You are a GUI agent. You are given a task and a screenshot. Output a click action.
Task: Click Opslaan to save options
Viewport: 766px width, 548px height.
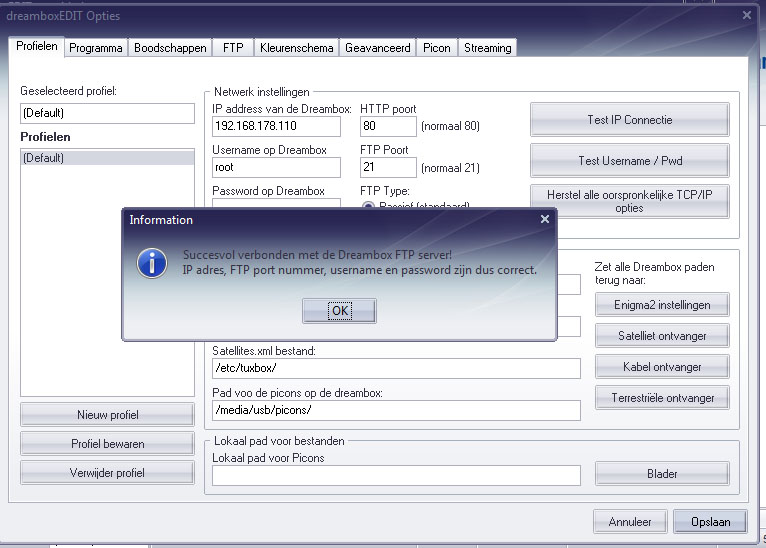click(710, 522)
